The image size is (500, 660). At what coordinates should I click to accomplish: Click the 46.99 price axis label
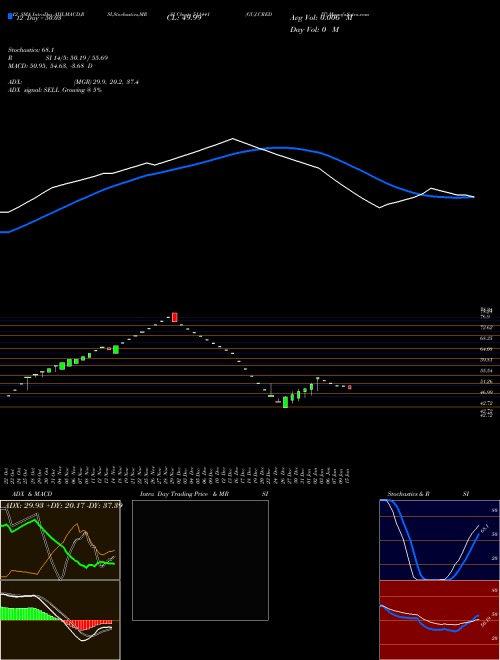(487, 392)
